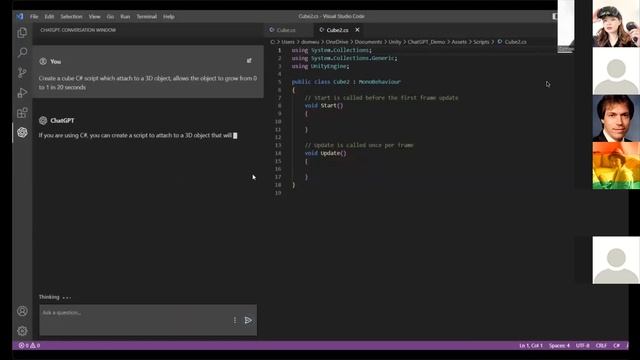Click the C# language mode status item
The width and height of the screenshot is (640, 360).
point(616,346)
